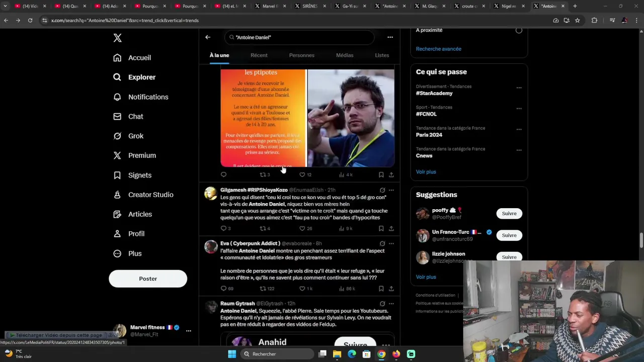644x362 pixels.
Task: Repost Gilgamesh post
Action: coord(265,229)
